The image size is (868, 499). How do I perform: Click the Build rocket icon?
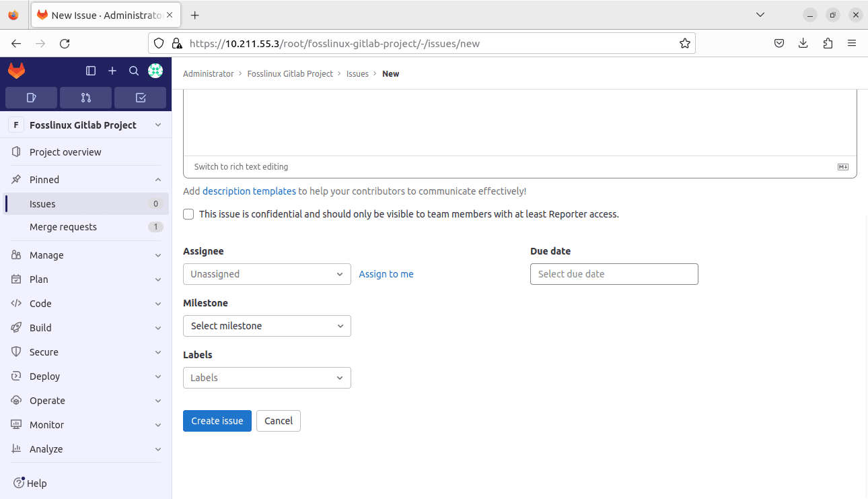tap(16, 328)
